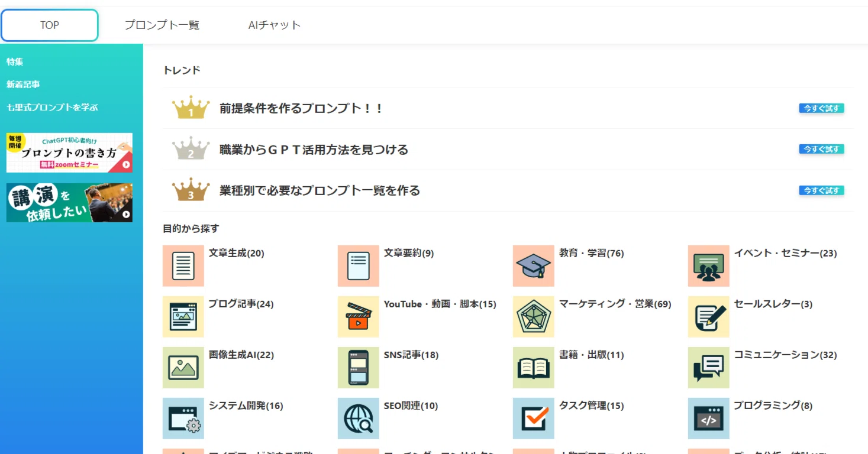The image size is (868, 454).
Task: Open 七里式プロンプトを学ぶ sidebar link
Action: point(52,108)
